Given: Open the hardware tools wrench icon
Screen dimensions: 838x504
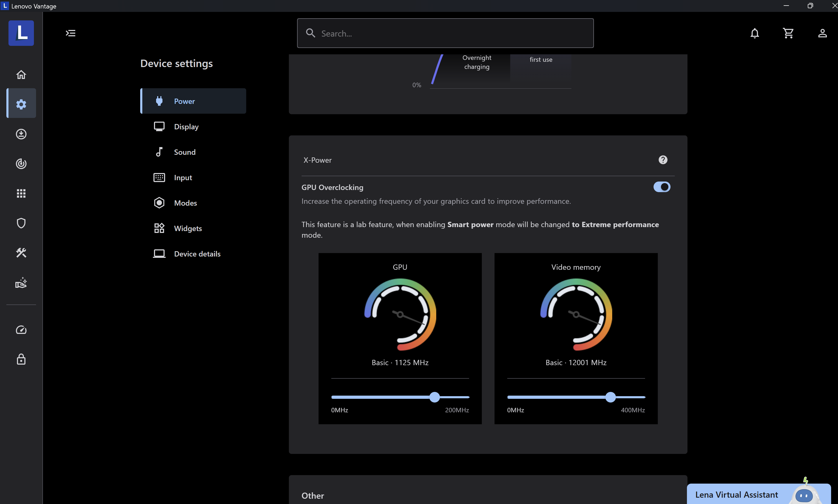Looking at the screenshot, I should [21, 253].
